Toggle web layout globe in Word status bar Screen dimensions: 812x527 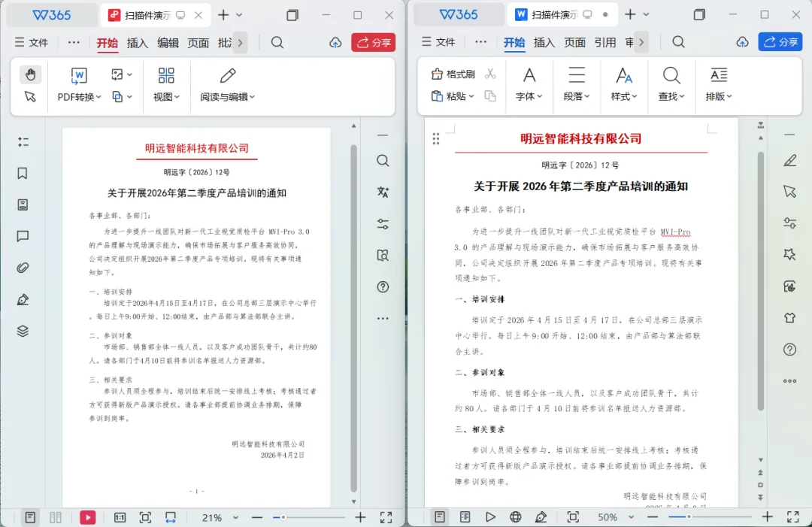[515, 516]
